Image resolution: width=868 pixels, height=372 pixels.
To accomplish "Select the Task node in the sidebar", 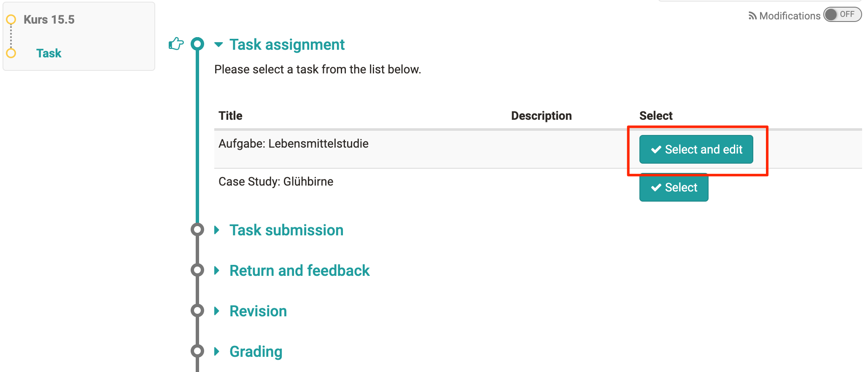I will point(49,53).
